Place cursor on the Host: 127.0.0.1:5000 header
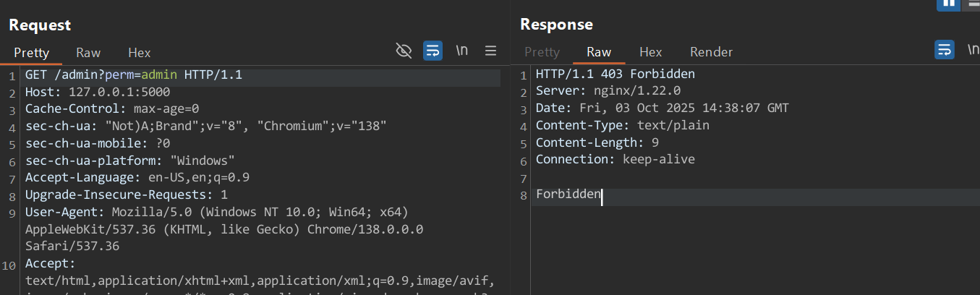 98,93
